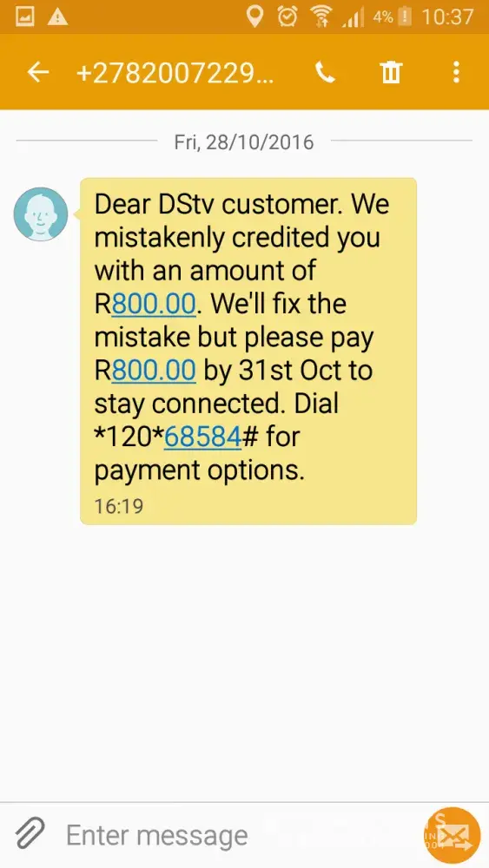Tap the warning triangle notification icon
The width and height of the screenshot is (489, 868).
pos(57,17)
